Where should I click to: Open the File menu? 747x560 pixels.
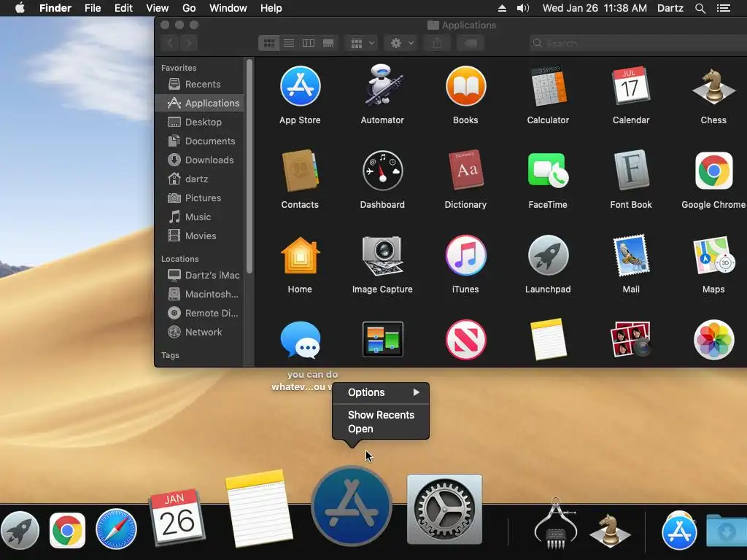click(93, 8)
